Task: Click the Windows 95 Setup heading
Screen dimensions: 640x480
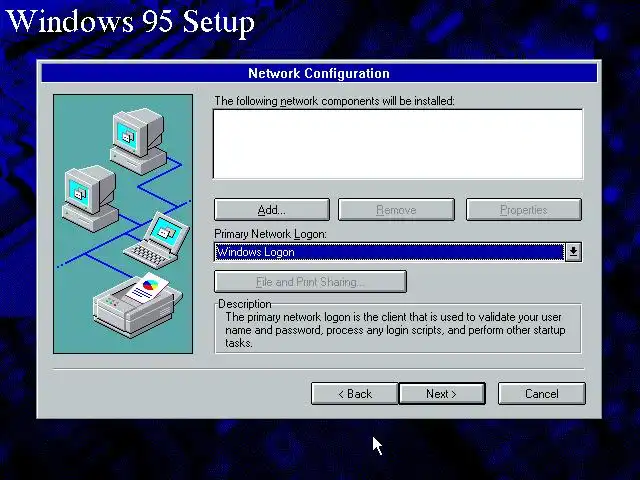Action: (131, 21)
